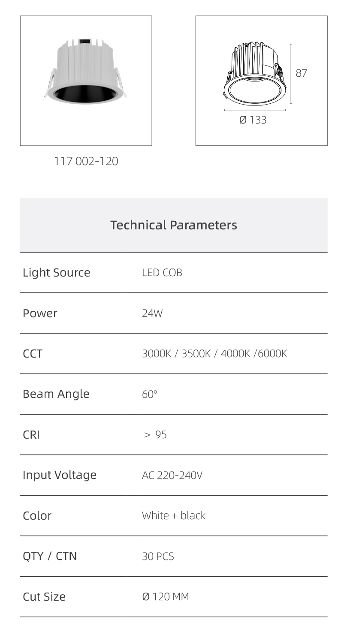Click the White + black color value

pyautogui.click(x=174, y=515)
